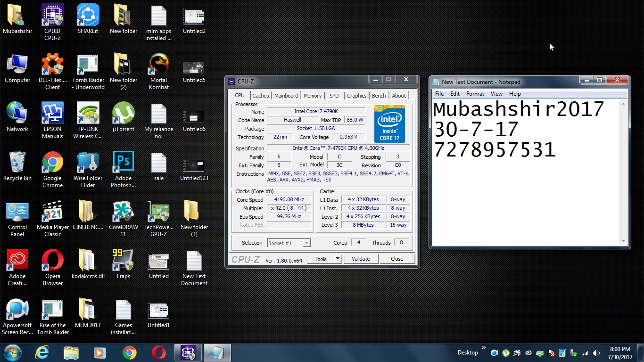Open Adobe Creative Cloud desktop icon
Viewport: 644px width, 362px height.
click(x=17, y=267)
